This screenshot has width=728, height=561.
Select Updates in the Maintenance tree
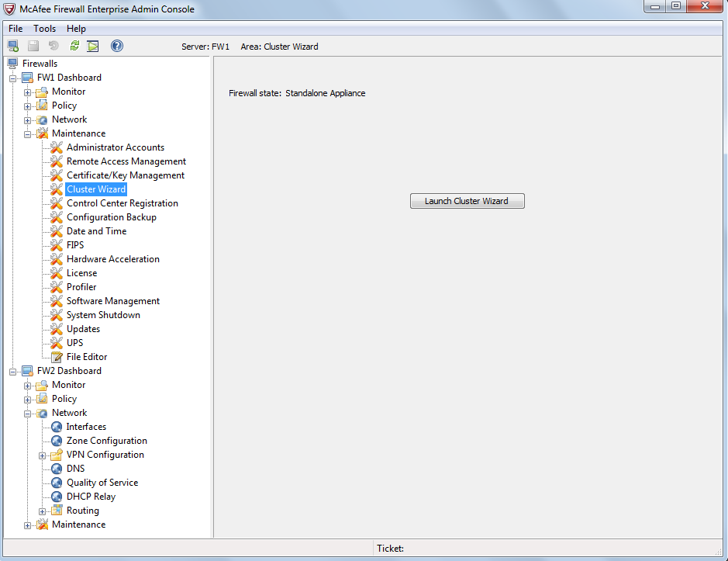[x=83, y=328]
